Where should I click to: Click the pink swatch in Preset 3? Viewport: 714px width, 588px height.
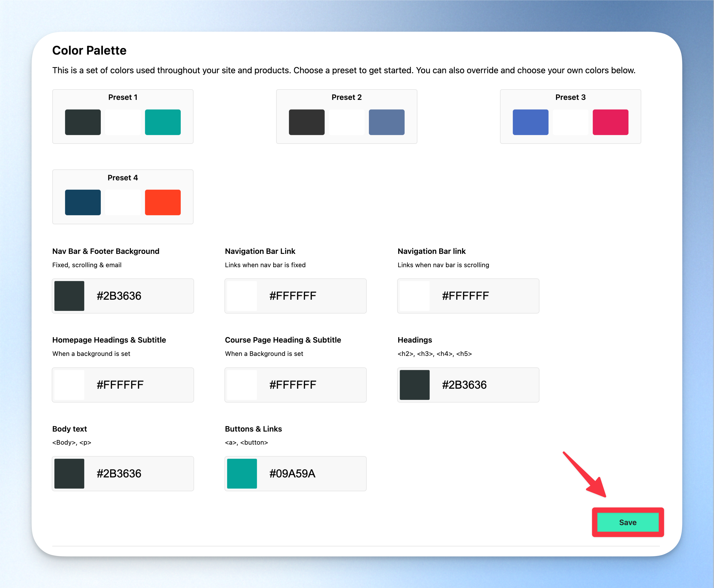tap(610, 122)
